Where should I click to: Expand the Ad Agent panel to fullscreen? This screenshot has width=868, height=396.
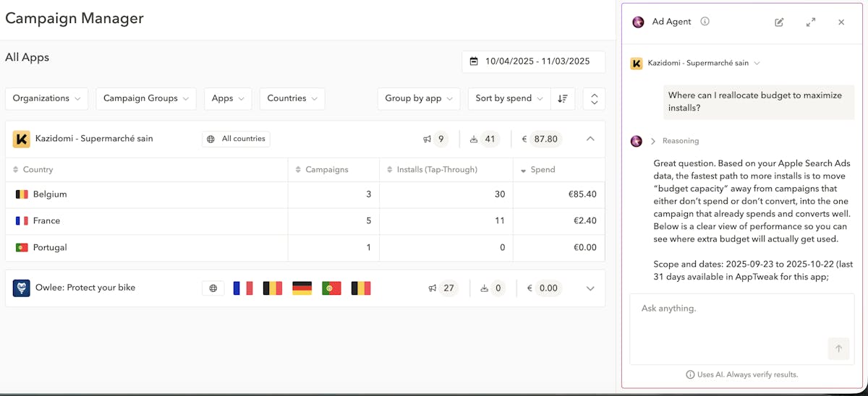[x=811, y=22]
